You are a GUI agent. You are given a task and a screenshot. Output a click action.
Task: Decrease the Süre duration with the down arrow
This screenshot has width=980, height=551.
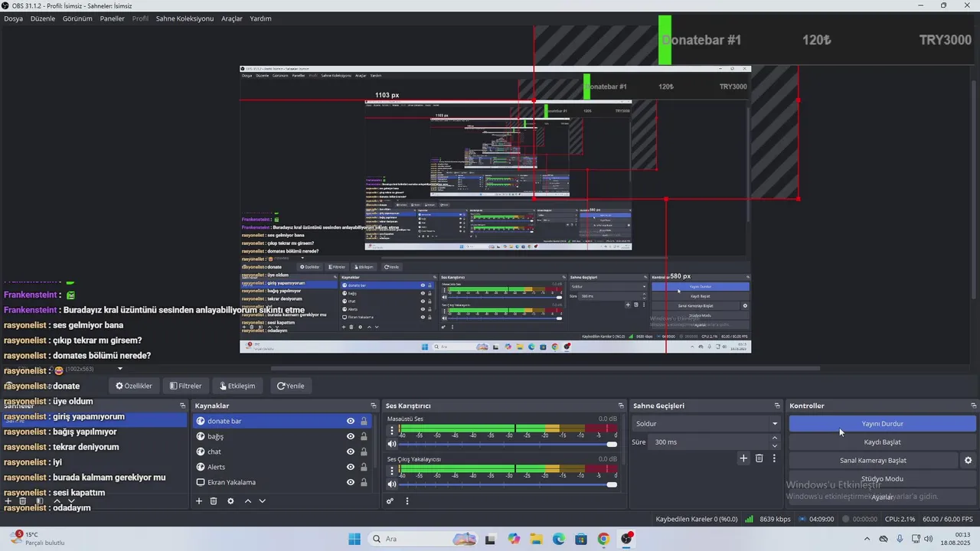[x=775, y=446]
